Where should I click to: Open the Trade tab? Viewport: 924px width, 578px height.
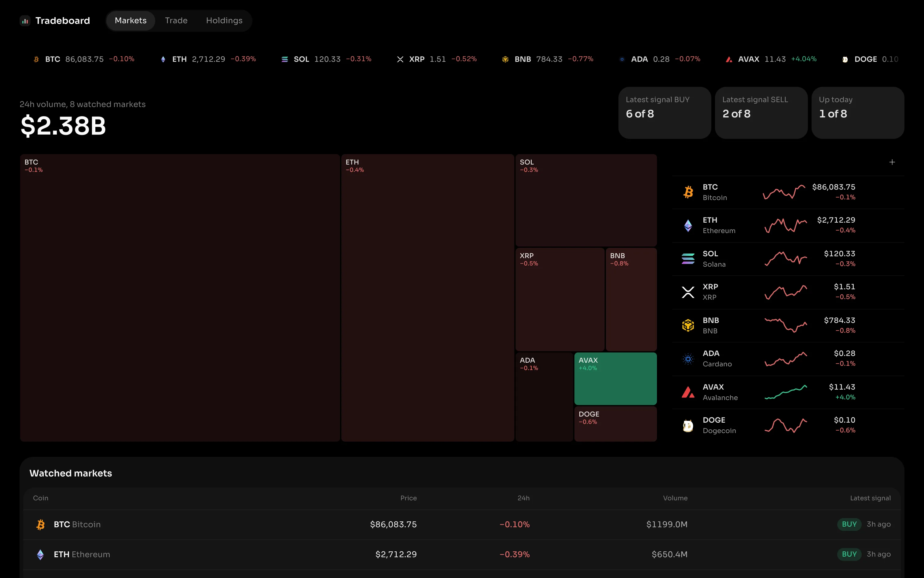point(176,21)
